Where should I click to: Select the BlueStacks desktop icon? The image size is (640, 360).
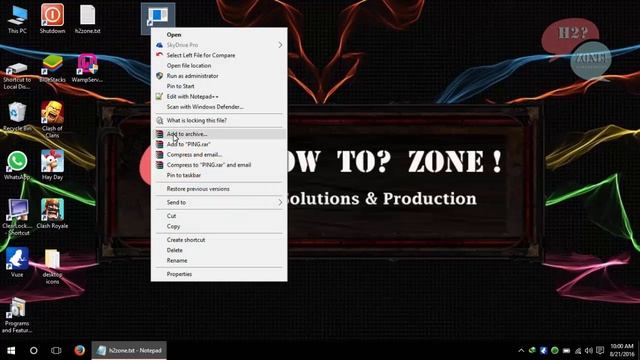[x=52, y=69]
